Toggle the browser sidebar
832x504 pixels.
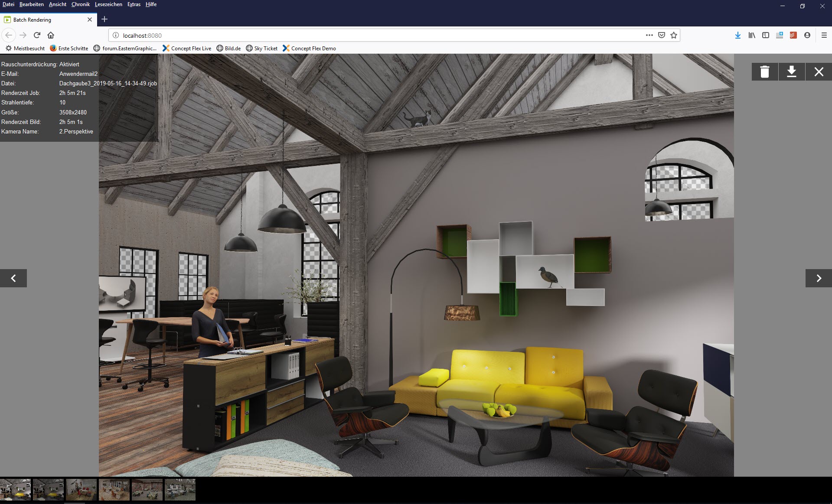coord(766,35)
